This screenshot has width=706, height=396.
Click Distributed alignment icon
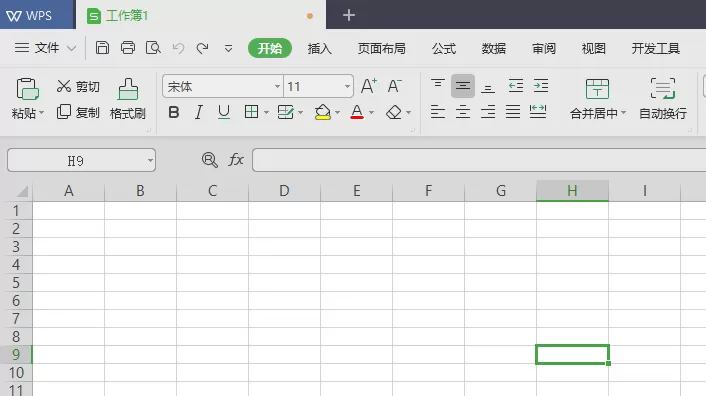(538, 112)
